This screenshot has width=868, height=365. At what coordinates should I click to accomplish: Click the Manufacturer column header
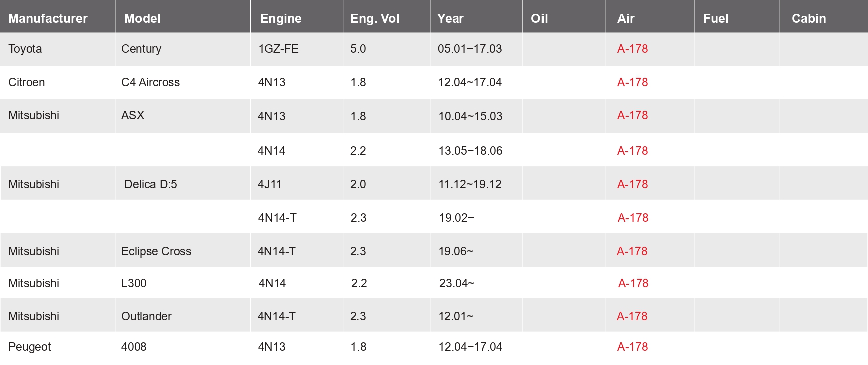tap(48, 18)
